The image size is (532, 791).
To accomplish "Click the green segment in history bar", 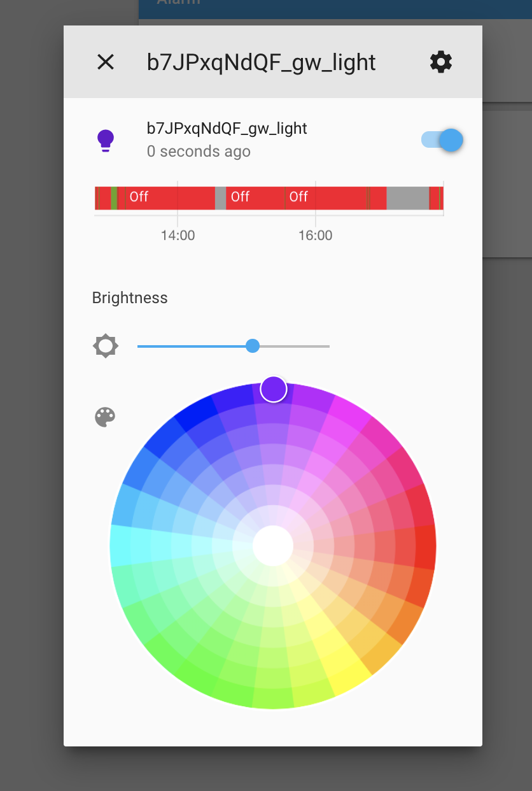I will coord(114,198).
